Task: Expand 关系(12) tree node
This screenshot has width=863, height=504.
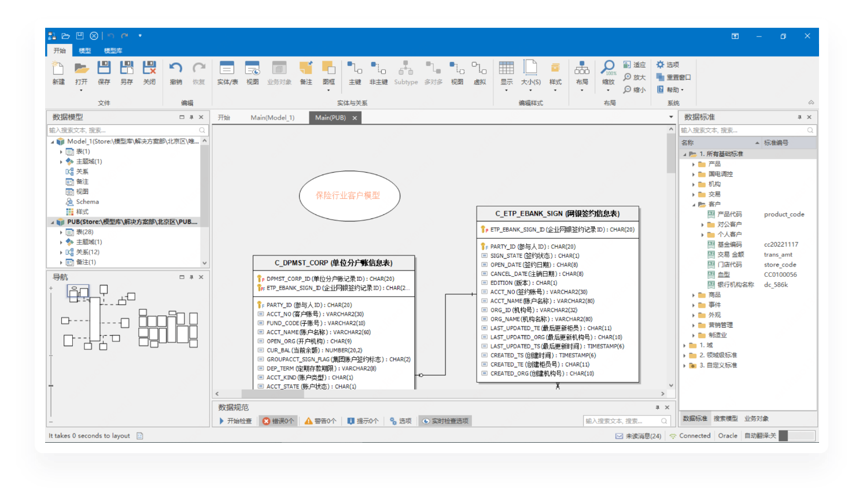Action: click(x=61, y=252)
